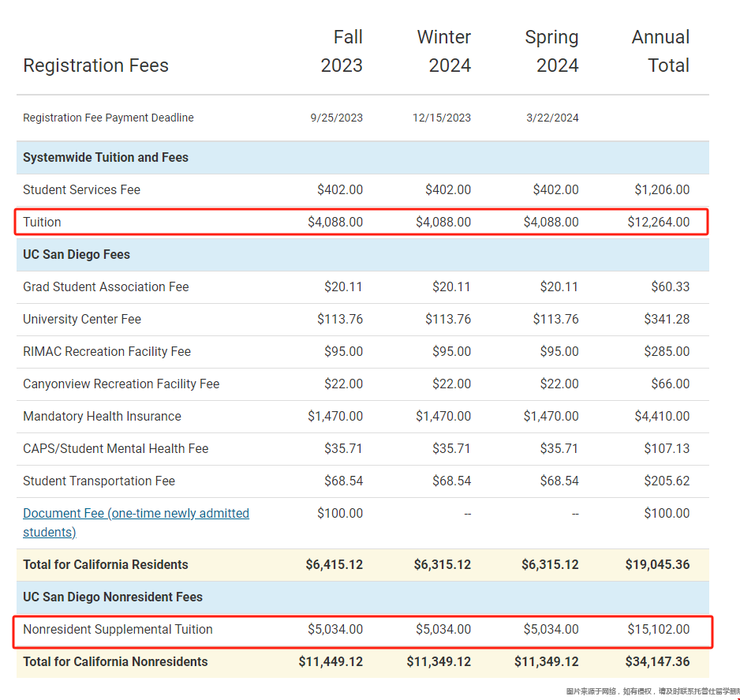Open the Document Fee newly admitted students link

pyautogui.click(x=136, y=522)
